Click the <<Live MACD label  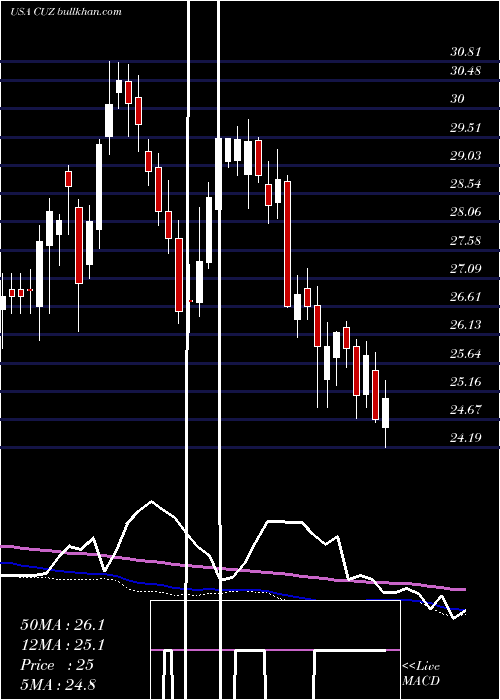[x=421, y=673]
